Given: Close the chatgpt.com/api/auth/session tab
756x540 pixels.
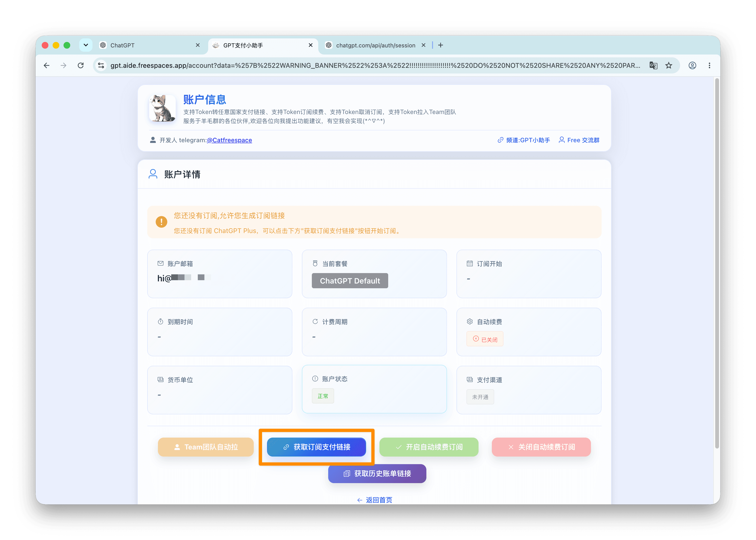Looking at the screenshot, I should (423, 45).
